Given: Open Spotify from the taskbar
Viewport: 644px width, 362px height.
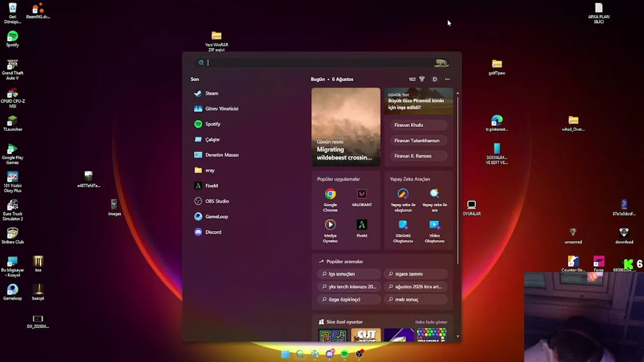Looking at the screenshot, I should 345,354.
